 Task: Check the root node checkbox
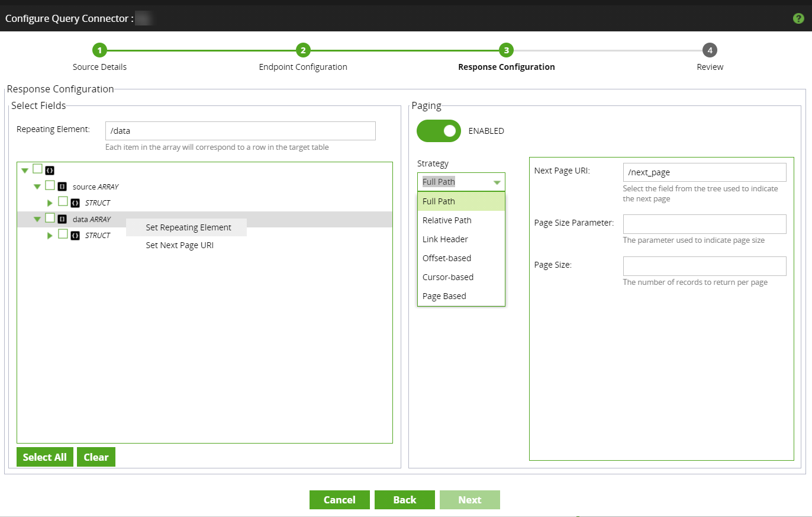37,169
